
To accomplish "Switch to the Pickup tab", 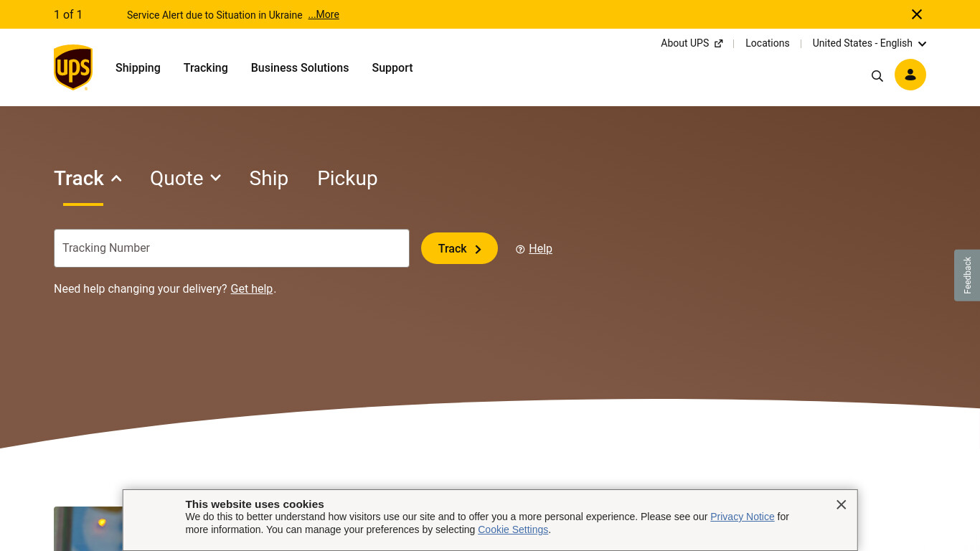I will point(347,178).
